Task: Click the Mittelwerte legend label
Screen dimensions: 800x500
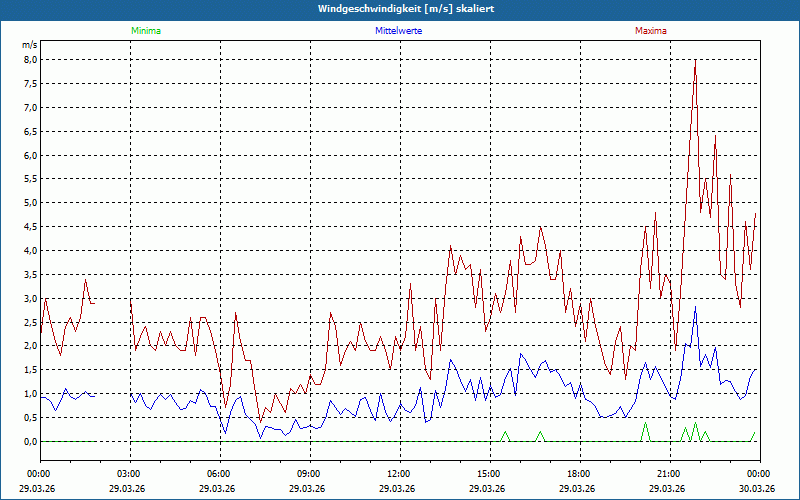Action: [x=398, y=31]
